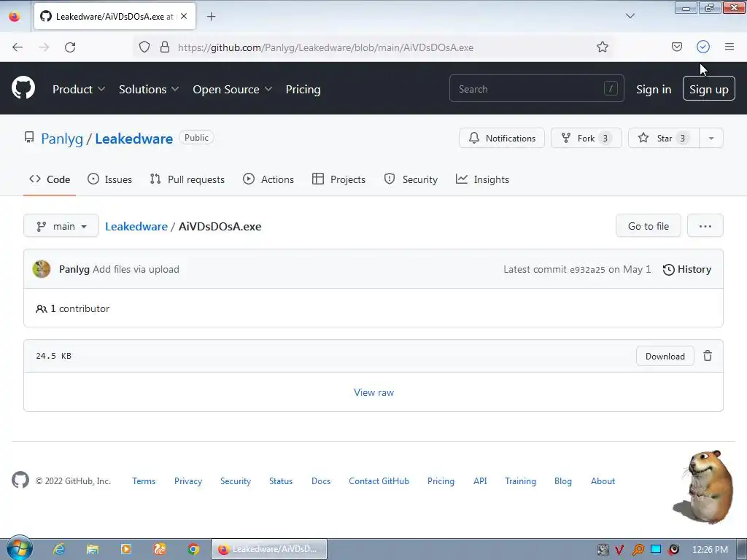This screenshot has height=560, width=747.
Task: Click the system clock showing 12:26 PM
Action: click(710, 550)
